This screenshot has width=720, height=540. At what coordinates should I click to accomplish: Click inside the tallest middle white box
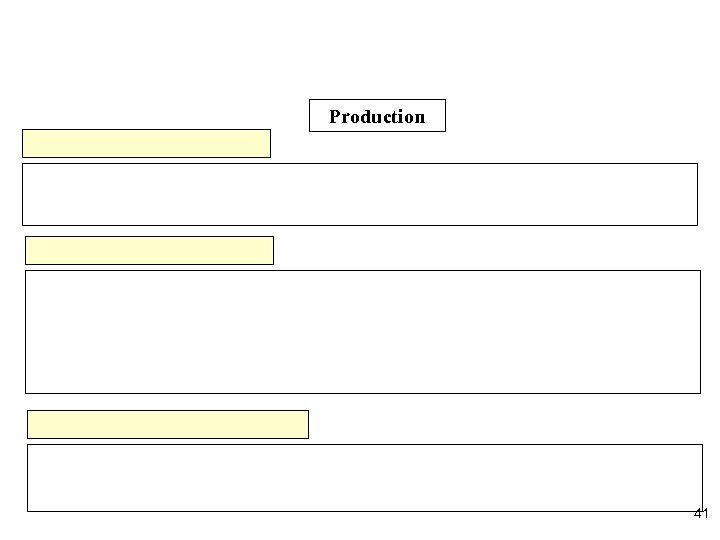[x=362, y=331]
